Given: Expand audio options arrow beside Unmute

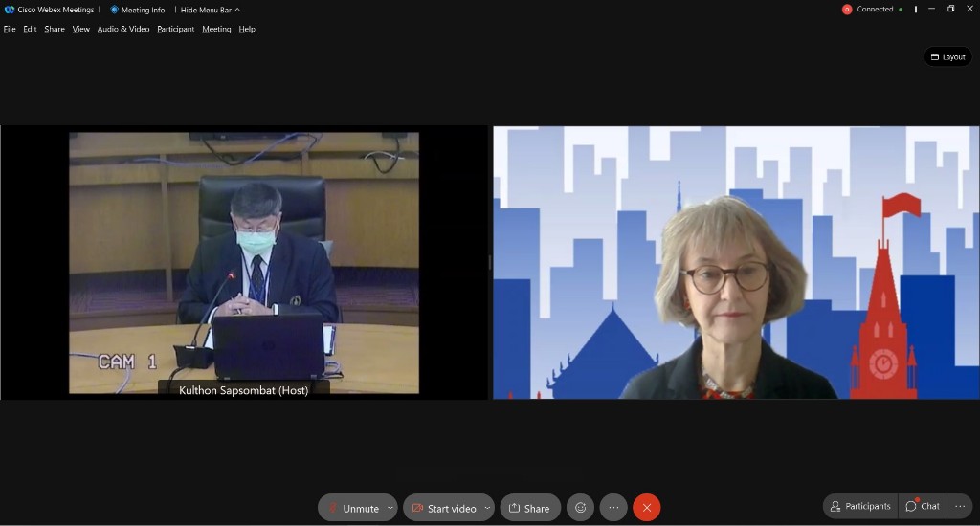Looking at the screenshot, I should tap(390, 508).
